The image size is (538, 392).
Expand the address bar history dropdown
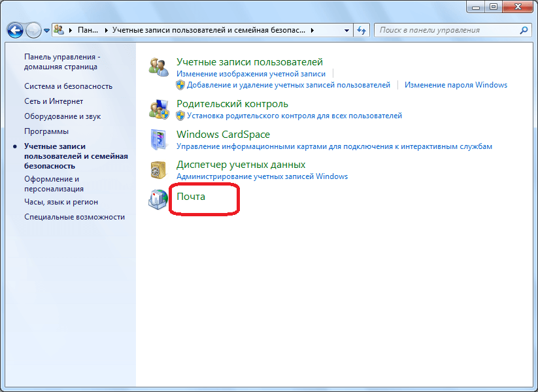pos(346,30)
